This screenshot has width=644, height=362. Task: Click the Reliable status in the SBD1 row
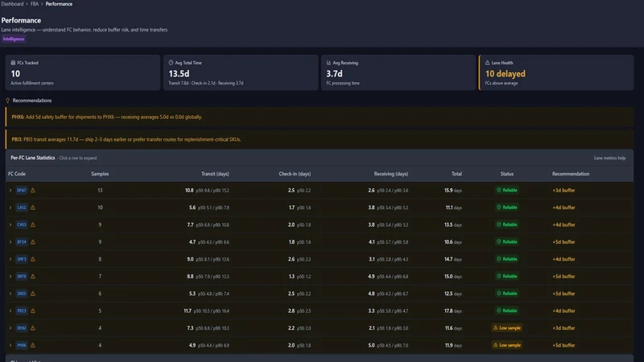tap(507, 294)
